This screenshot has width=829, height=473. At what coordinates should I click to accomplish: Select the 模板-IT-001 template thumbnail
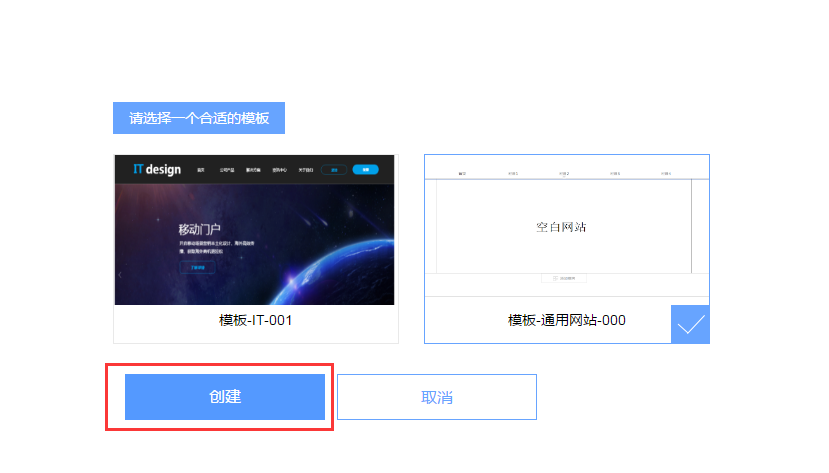(254, 230)
